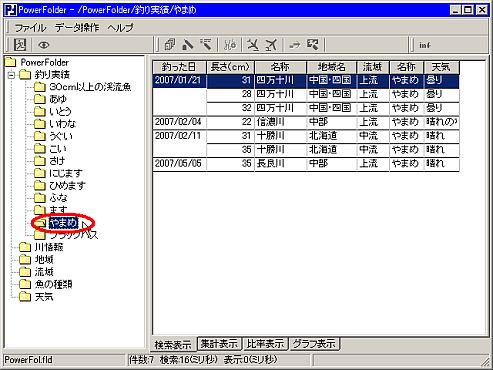Switch to the 集計表示 tab
493x370 pixels.
point(219,343)
